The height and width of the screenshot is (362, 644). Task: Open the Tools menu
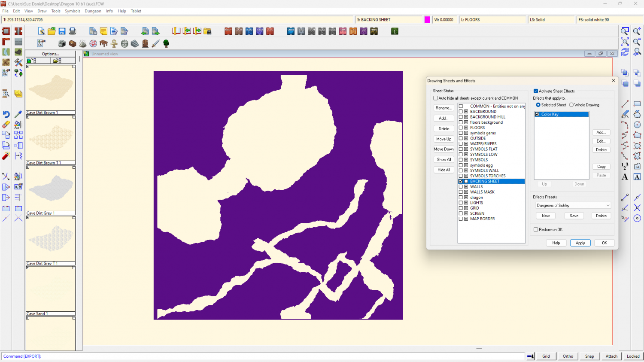tap(56, 11)
